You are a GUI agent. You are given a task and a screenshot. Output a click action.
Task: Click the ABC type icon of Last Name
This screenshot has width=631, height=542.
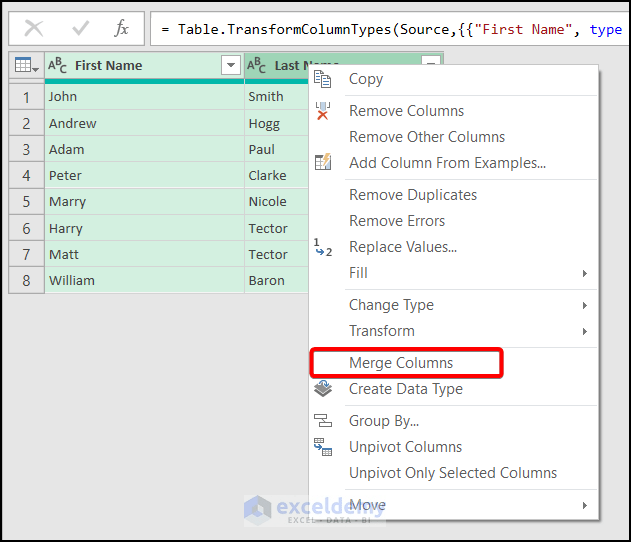(x=256, y=65)
